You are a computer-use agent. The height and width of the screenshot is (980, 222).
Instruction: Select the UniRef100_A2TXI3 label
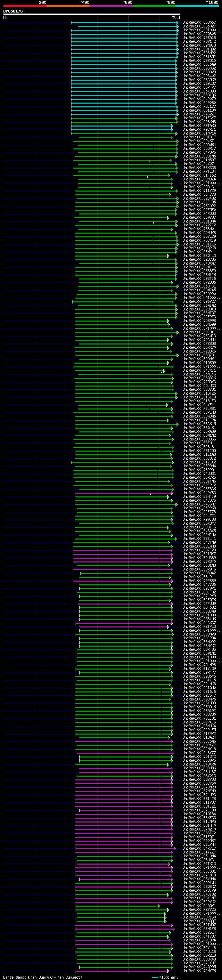click(199, 864)
